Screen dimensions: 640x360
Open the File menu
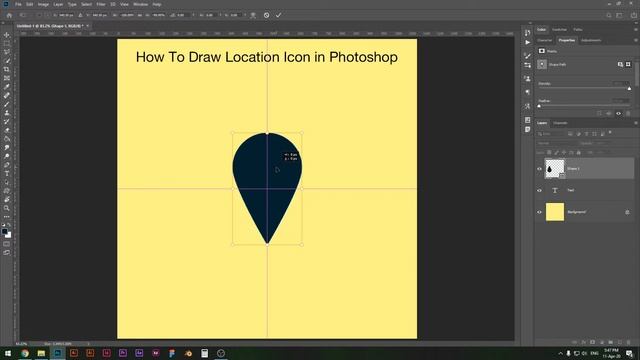click(18, 4)
